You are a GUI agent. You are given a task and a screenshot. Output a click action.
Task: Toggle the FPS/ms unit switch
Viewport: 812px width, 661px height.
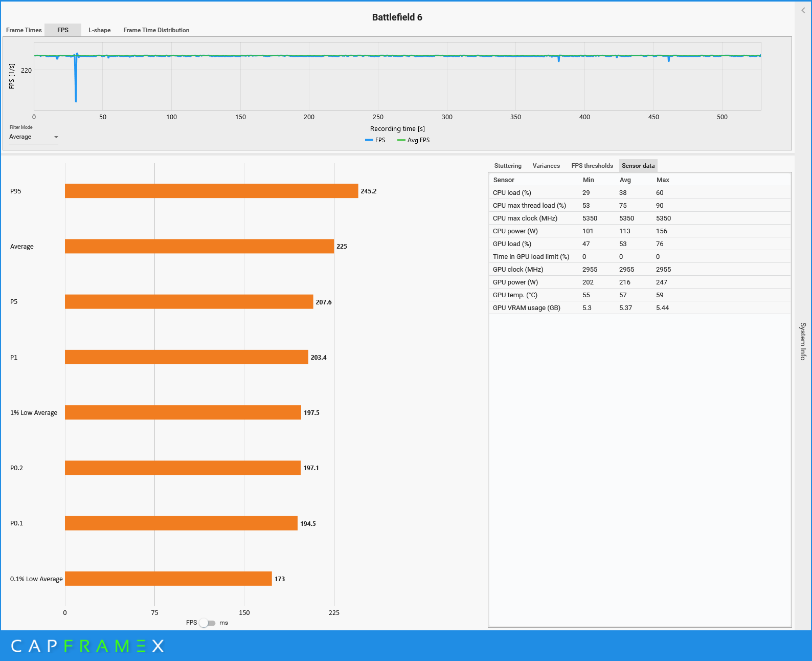point(208,623)
